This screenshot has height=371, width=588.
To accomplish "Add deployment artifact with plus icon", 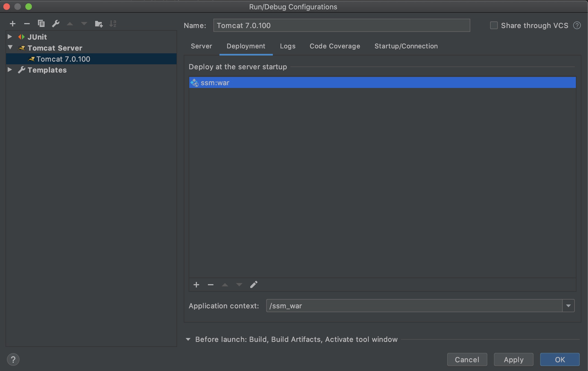I will (x=196, y=285).
